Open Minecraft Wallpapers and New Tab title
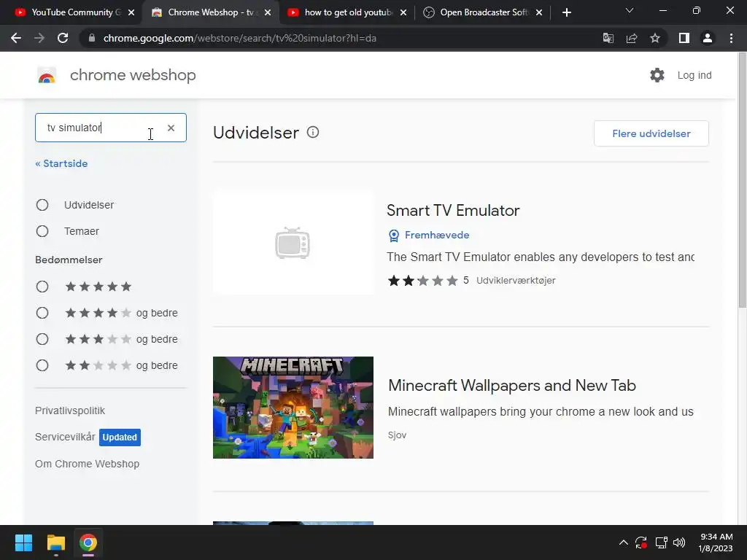This screenshot has width=747, height=560. 512,385
